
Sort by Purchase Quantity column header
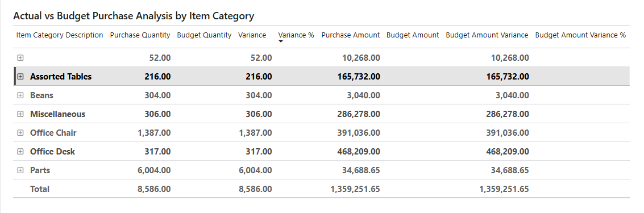[140, 35]
